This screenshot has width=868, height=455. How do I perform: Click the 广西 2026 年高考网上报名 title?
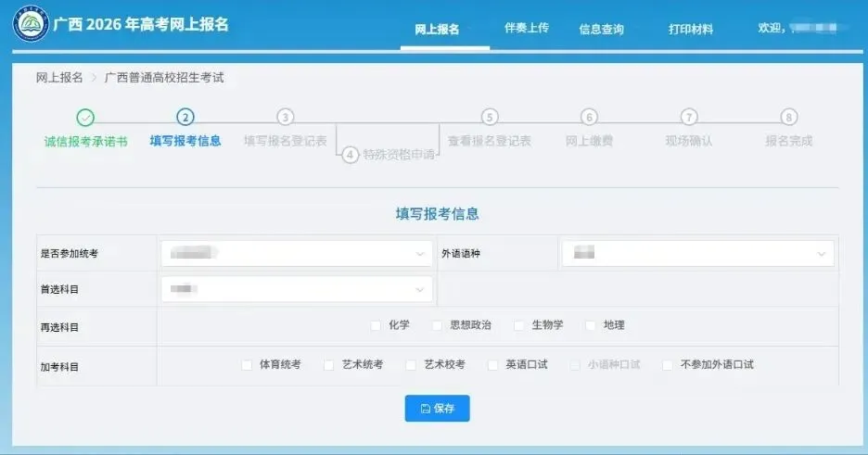click(141, 24)
